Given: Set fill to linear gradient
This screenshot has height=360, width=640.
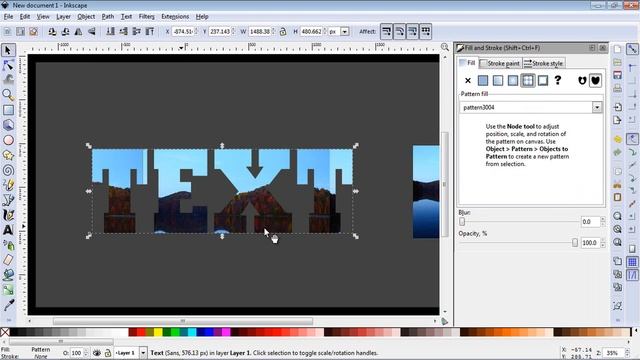Looking at the screenshot, I should 498,80.
